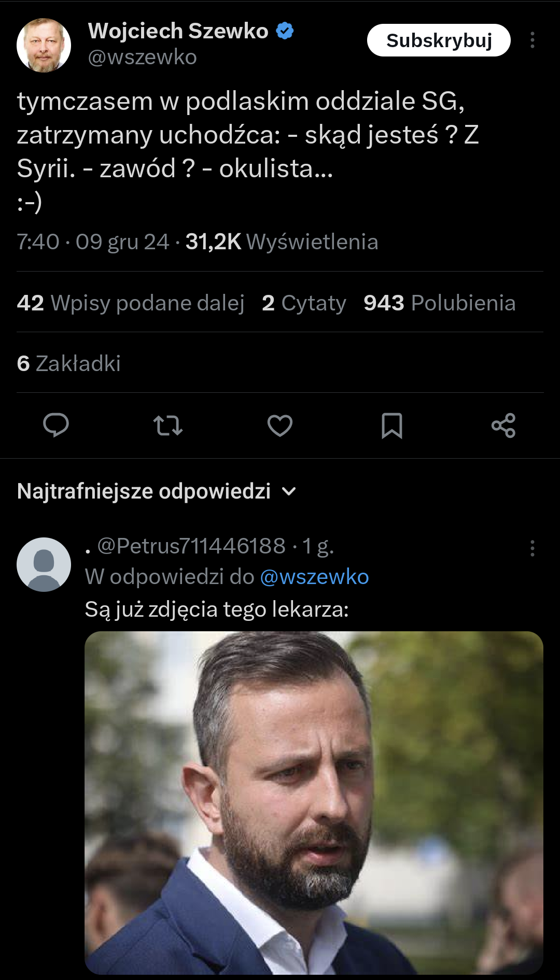This screenshot has height=980, width=560.
Task: View the 2 Cytaty list
Action: pos(304,303)
